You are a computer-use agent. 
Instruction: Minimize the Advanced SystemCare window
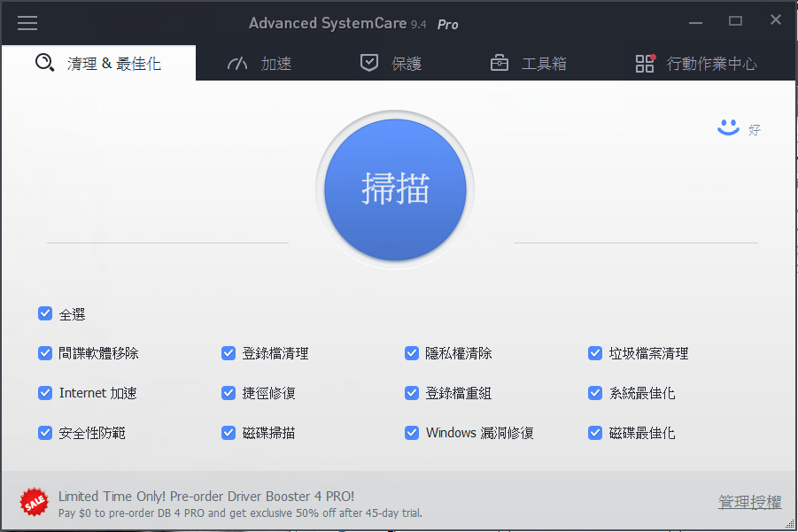[696, 22]
